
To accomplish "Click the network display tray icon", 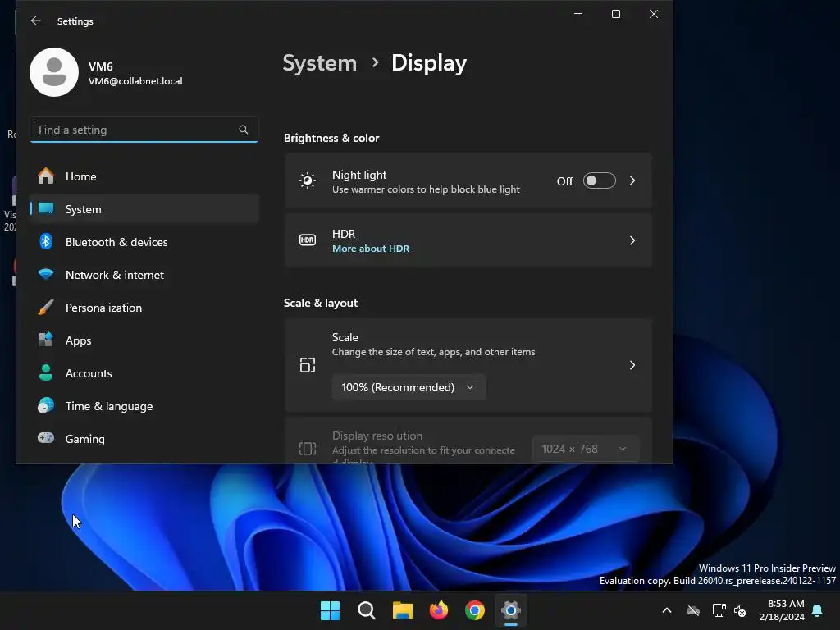I will click(719, 610).
